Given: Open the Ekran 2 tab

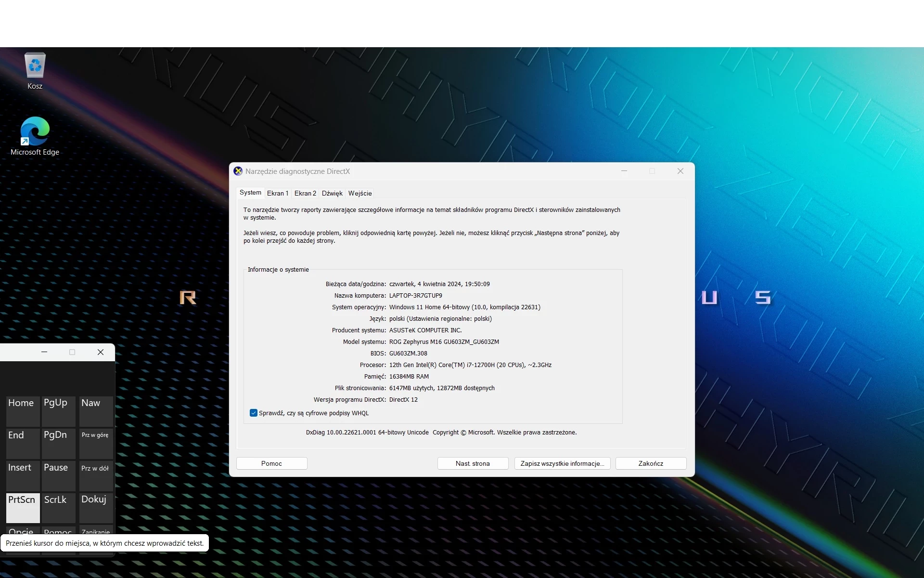Looking at the screenshot, I should tap(305, 193).
